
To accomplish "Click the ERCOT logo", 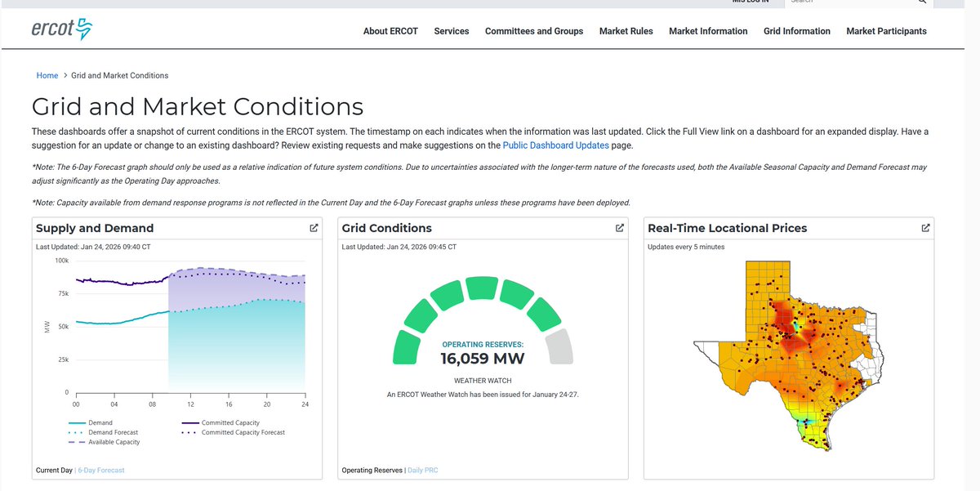I will click(x=62, y=29).
